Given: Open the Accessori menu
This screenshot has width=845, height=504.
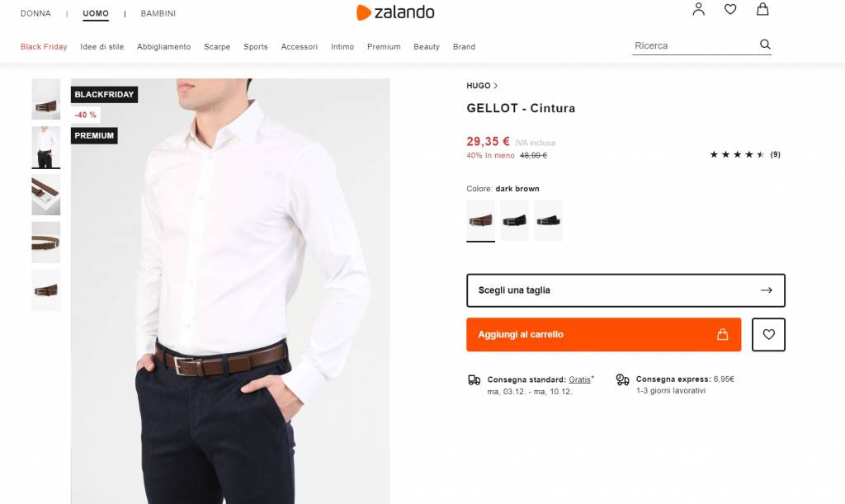Looking at the screenshot, I should point(299,47).
